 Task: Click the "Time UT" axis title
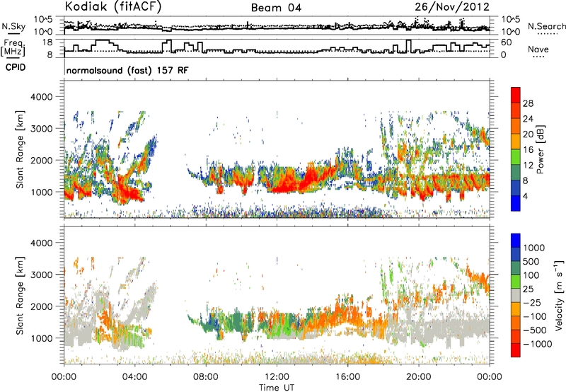[x=277, y=388]
